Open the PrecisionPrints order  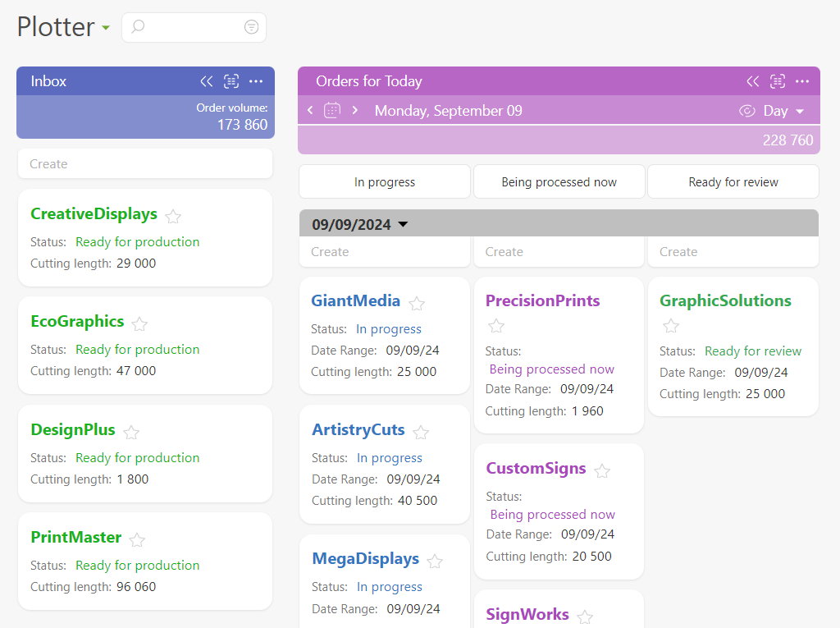point(543,300)
